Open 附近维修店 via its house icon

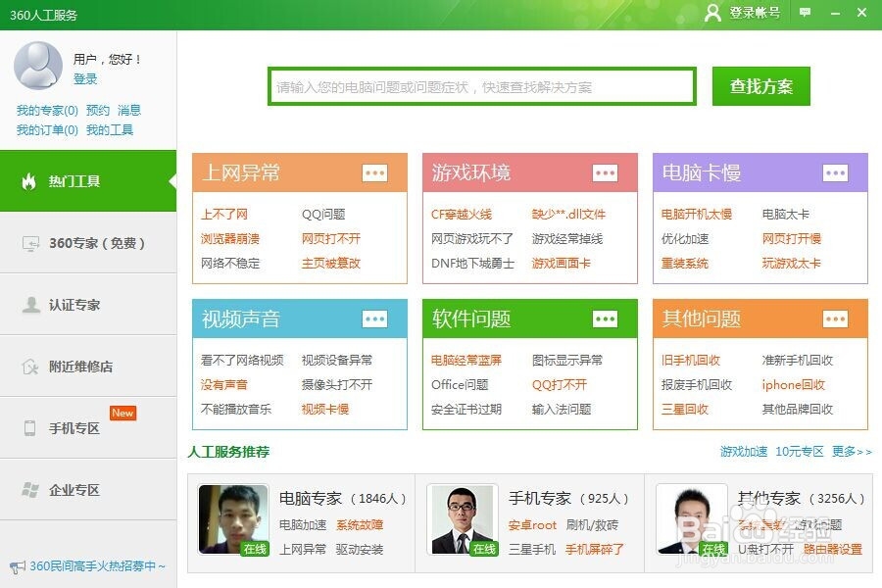pyautogui.click(x=28, y=366)
